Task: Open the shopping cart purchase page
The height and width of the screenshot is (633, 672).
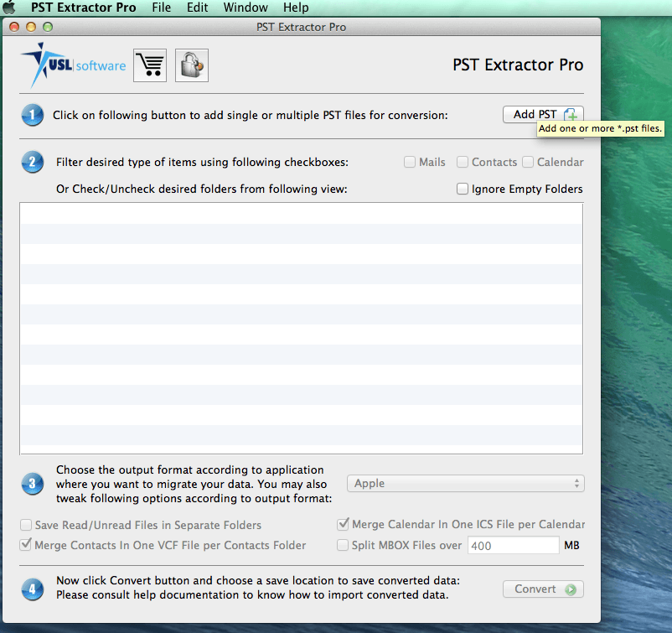Action: point(149,65)
